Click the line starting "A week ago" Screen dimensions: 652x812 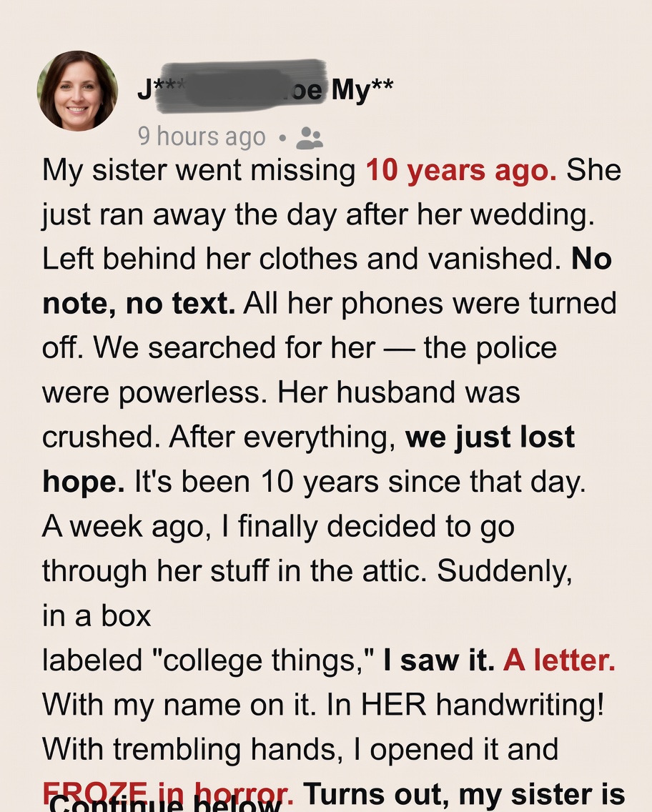(x=277, y=527)
